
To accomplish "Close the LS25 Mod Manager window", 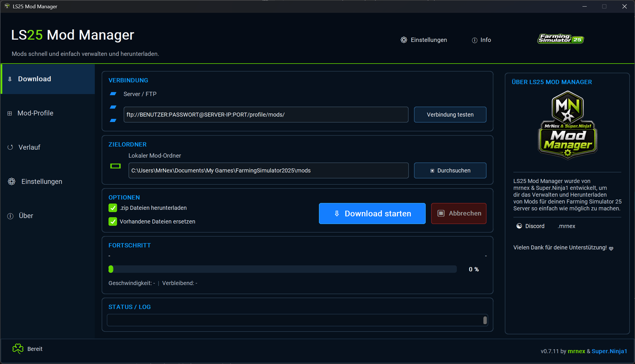I will click(x=624, y=6).
